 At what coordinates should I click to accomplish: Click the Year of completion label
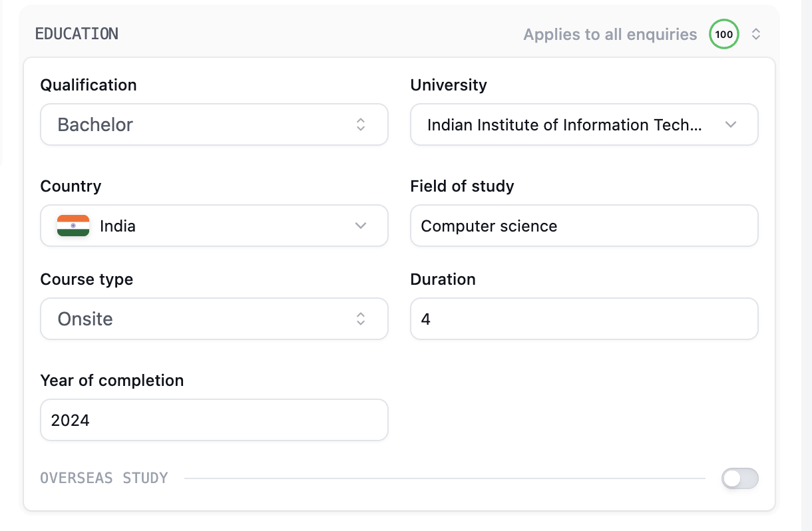pyautogui.click(x=112, y=381)
